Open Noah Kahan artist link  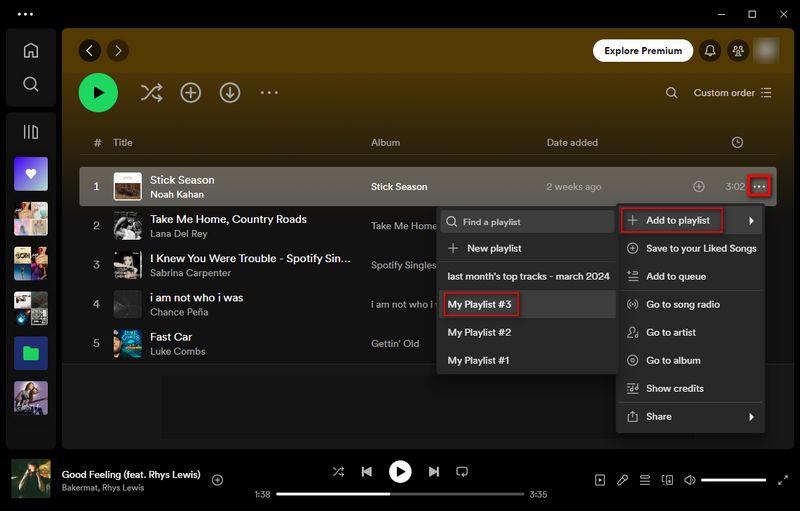[177, 194]
